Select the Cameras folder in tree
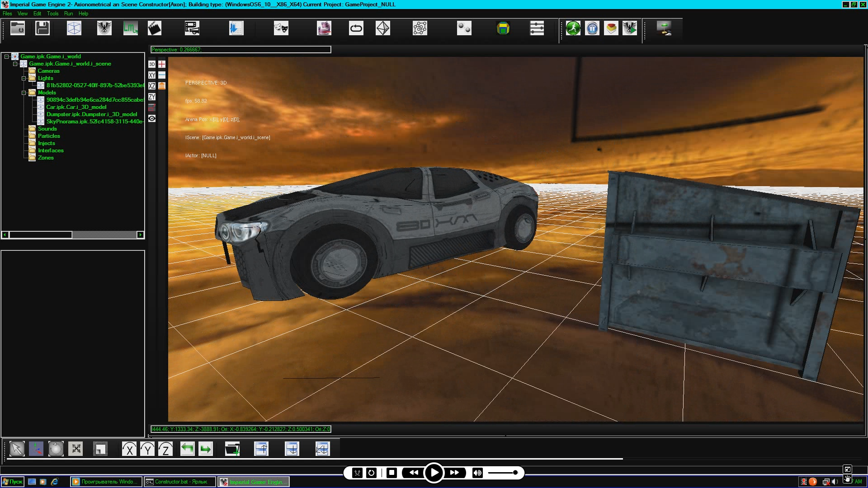Screen dimensions: 868x488 48,71
